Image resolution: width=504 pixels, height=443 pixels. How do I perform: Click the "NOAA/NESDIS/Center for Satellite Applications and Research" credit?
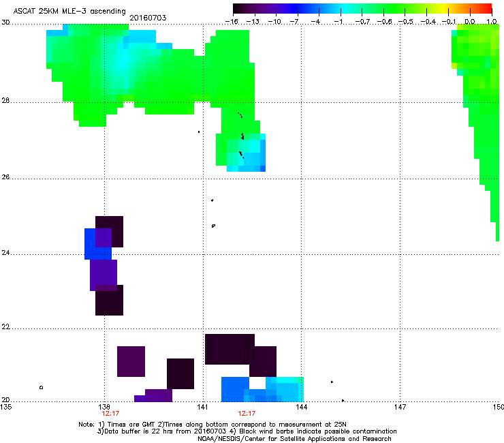(294, 439)
